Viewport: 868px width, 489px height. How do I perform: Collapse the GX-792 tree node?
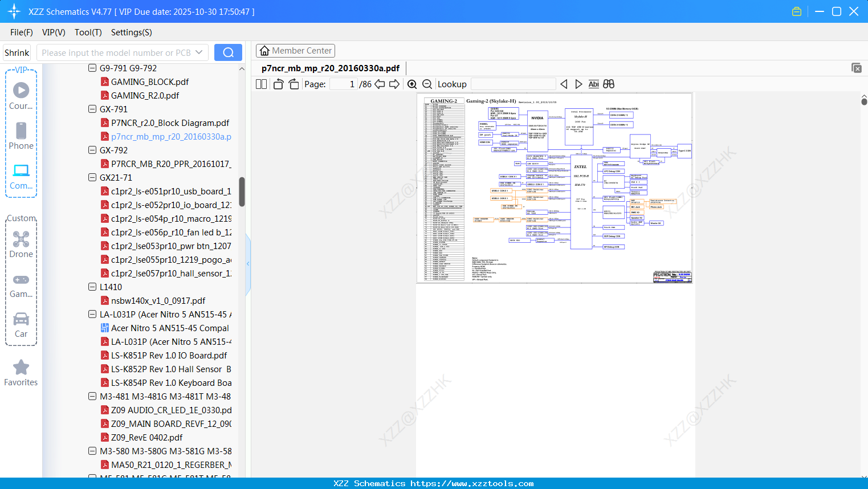pos(92,150)
